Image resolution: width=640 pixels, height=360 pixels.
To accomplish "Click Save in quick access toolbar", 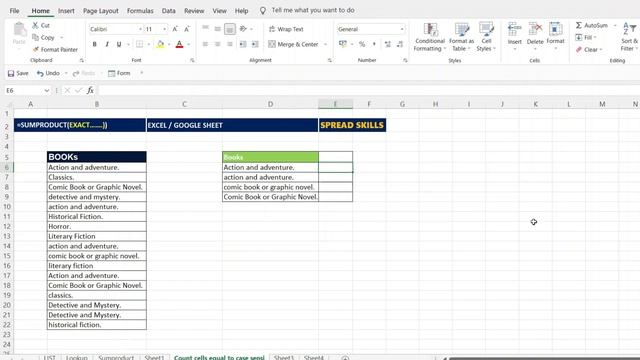I will tap(18, 73).
